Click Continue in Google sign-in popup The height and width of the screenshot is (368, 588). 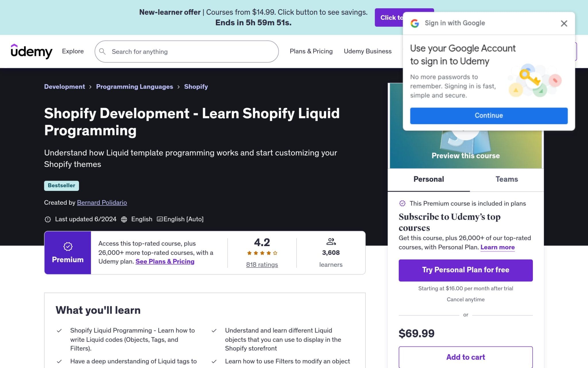(x=489, y=116)
